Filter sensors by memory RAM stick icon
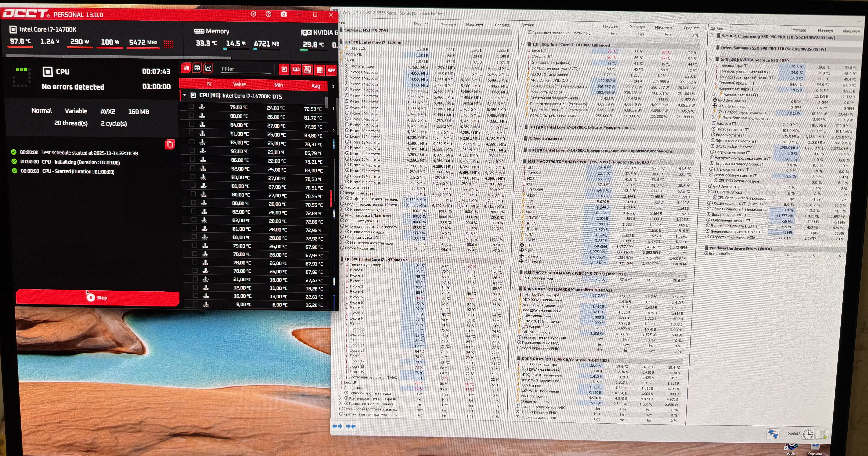The image size is (868, 456). point(331,70)
